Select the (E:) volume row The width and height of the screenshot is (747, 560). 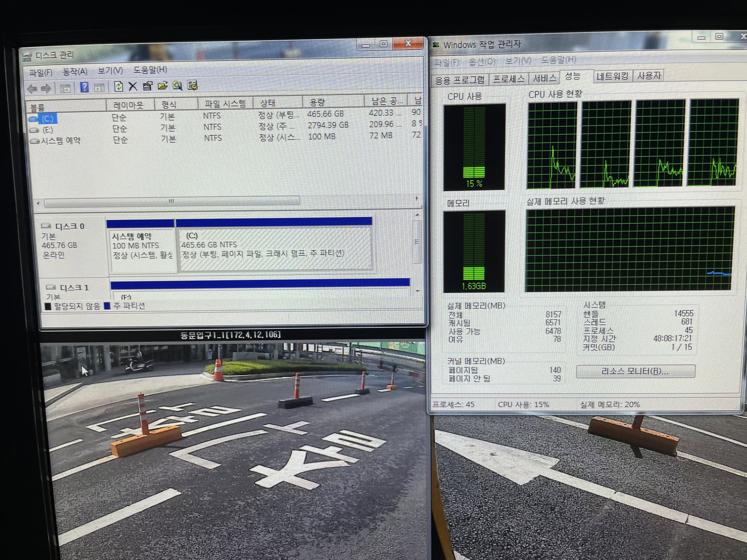pos(48,130)
